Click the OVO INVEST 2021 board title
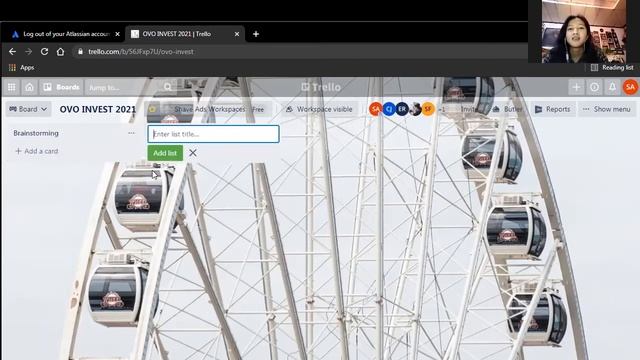This screenshot has width=640, height=360. coord(98,109)
